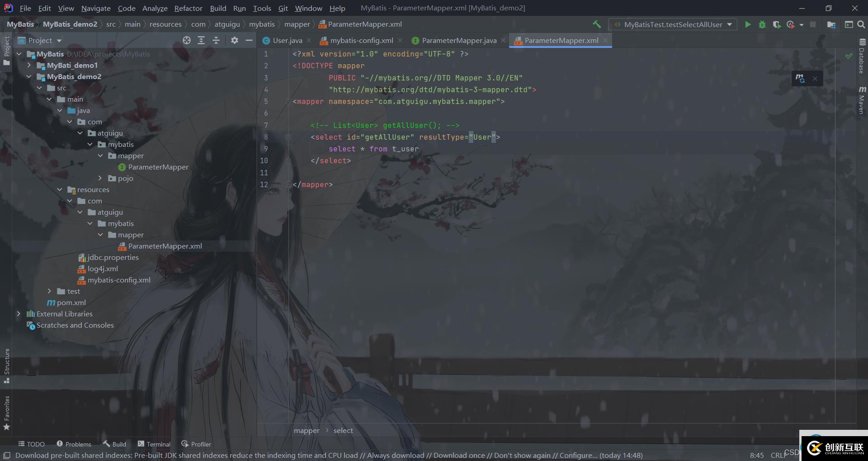Click the Stop process square icon

click(813, 24)
